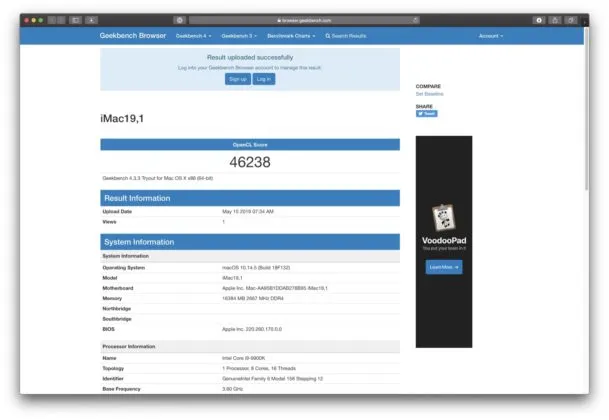Click the extension icon left of address bar
The width and height of the screenshot is (609, 420).
pos(179,20)
